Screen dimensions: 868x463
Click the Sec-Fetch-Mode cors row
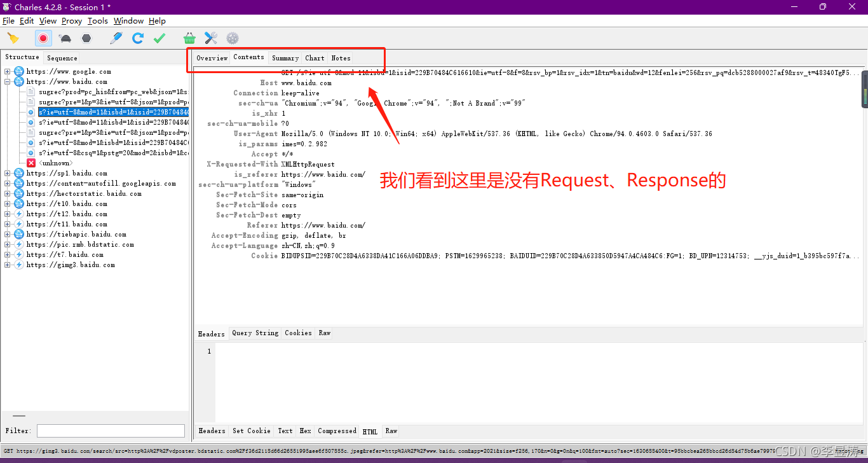(257, 205)
